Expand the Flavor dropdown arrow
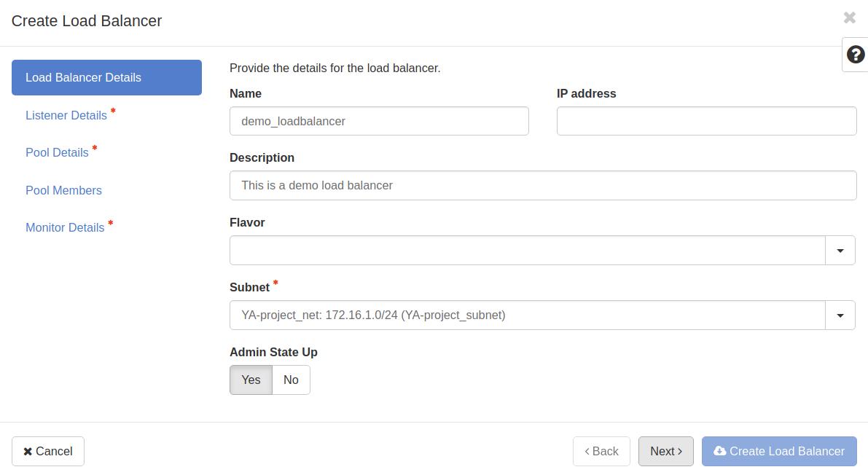 pyautogui.click(x=840, y=251)
